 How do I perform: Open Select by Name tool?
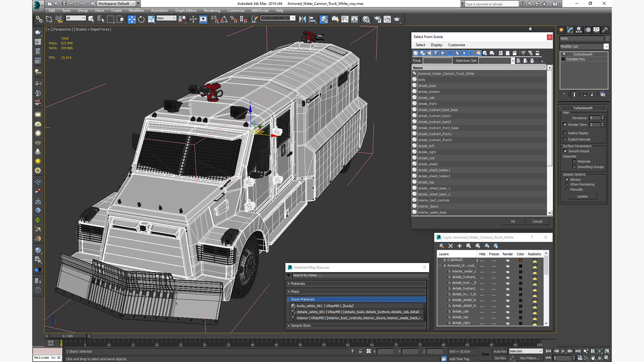(x=100, y=19)
